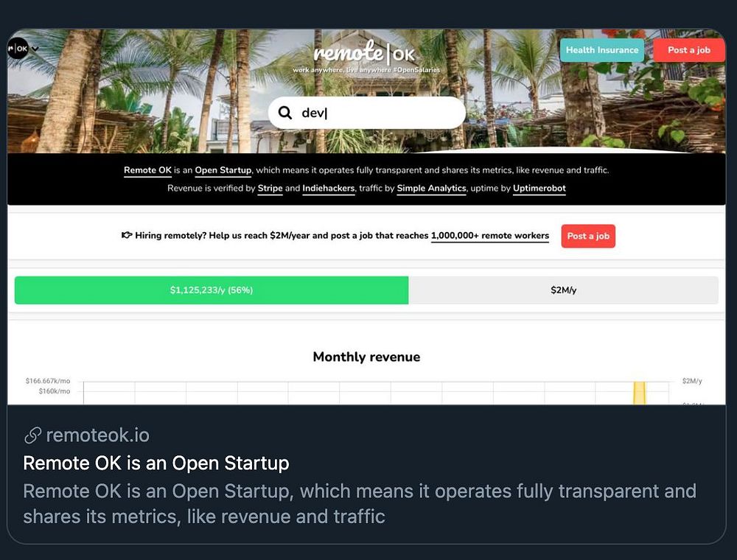
Task: Click the top red Post a job button
Action: click(689, 50)
